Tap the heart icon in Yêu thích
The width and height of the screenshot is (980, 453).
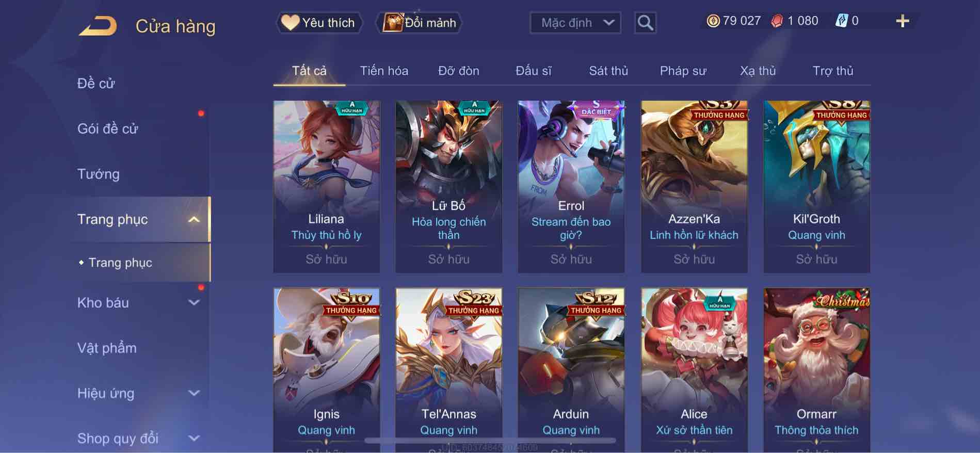290,22
